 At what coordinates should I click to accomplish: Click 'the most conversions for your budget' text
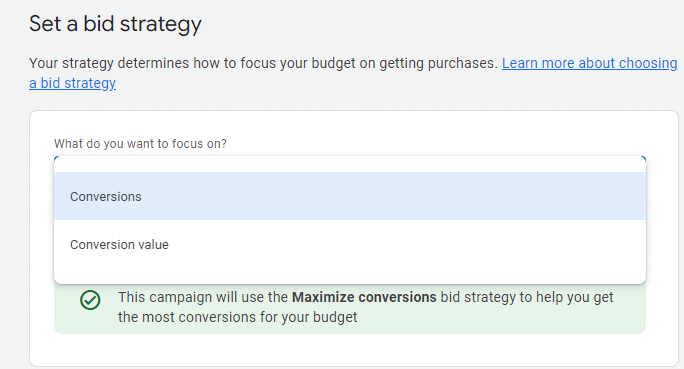[x=237, y=317]
